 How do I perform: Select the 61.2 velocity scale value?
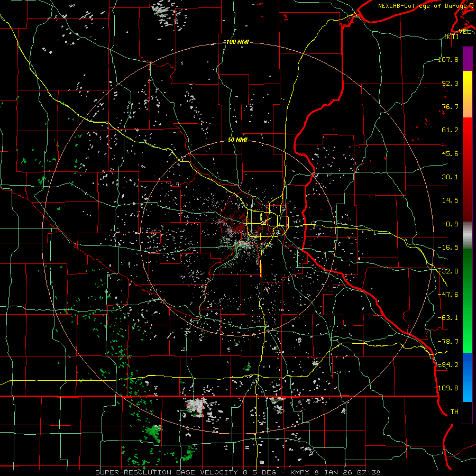click(x=450, y=130)
